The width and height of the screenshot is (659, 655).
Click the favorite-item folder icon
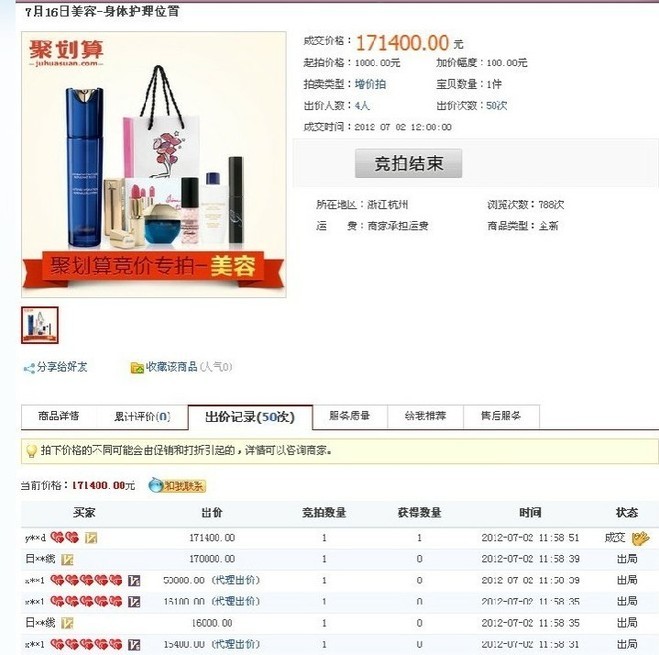coord(137,368)
